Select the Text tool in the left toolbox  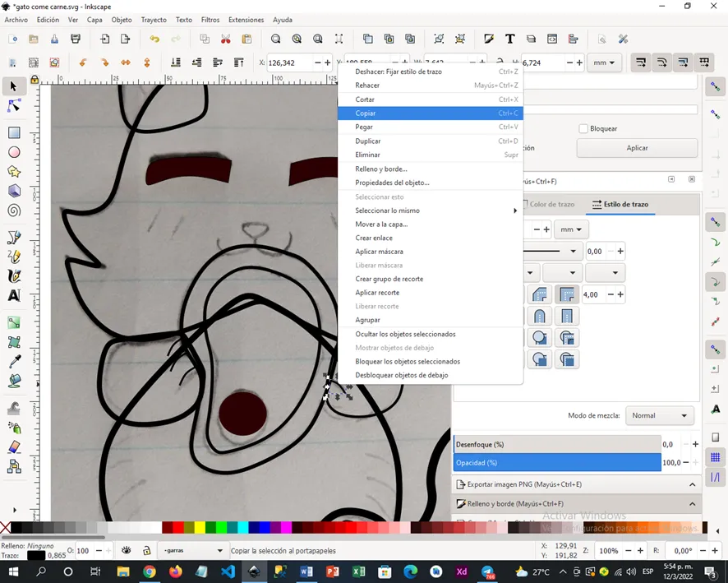[14, 295]
